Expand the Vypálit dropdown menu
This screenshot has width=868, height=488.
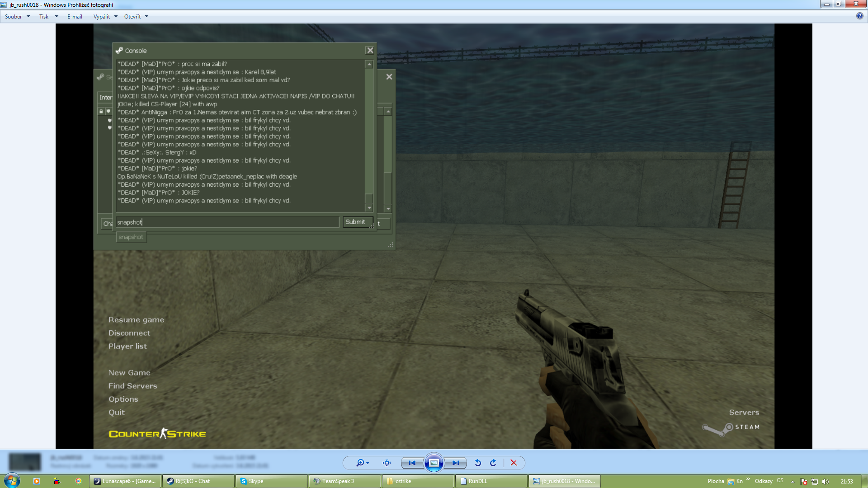click(x=105, y=17)
